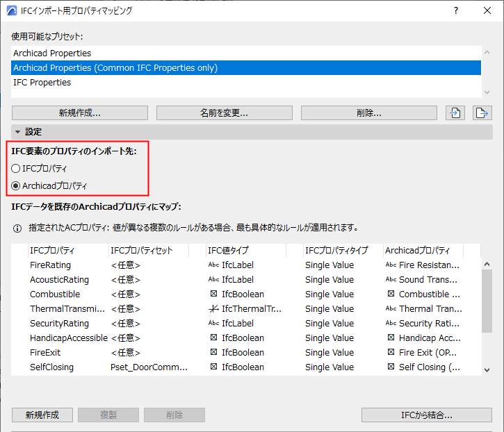Click the 名前を変更... button
504x432 pixels.
click(225, 113)
